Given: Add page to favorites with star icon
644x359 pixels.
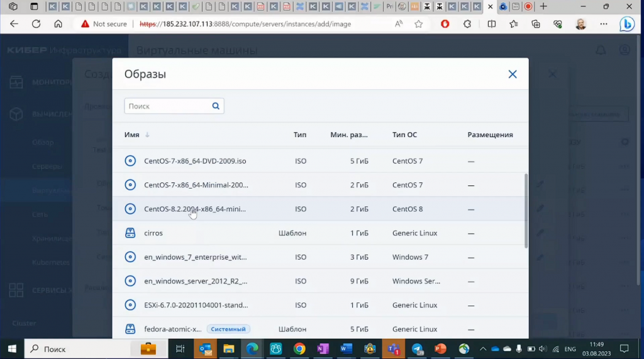Looking at the screenshot, I should pyautogui.click(x=418, y=24).
